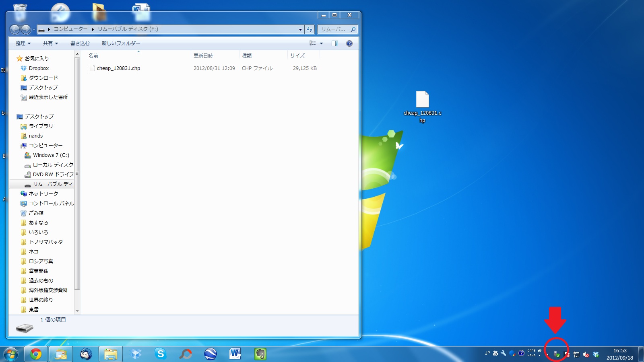Screen dimensions: 644x362
Task: Open IME tools wrench icon
Action: [503, 353]
